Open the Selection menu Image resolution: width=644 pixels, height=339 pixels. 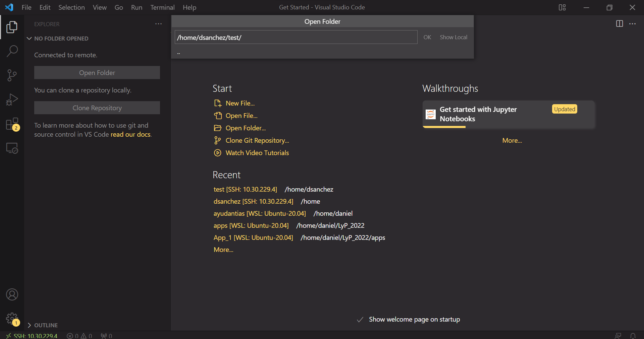71,7
